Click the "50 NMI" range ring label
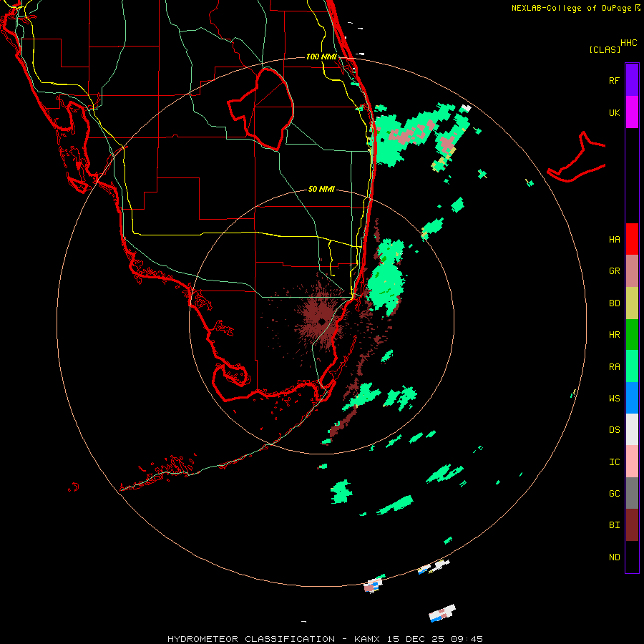This screenshot has width=644, height=644. point(321,189)
